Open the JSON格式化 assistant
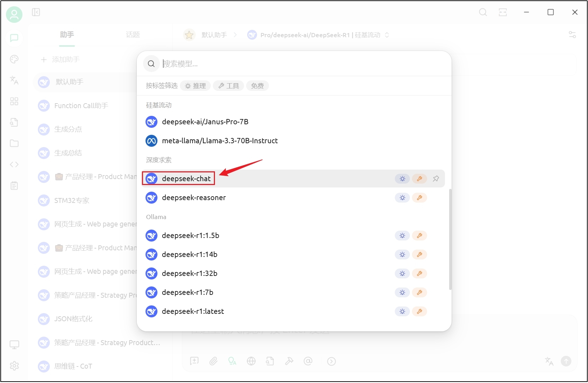 [x=86, y=319]
